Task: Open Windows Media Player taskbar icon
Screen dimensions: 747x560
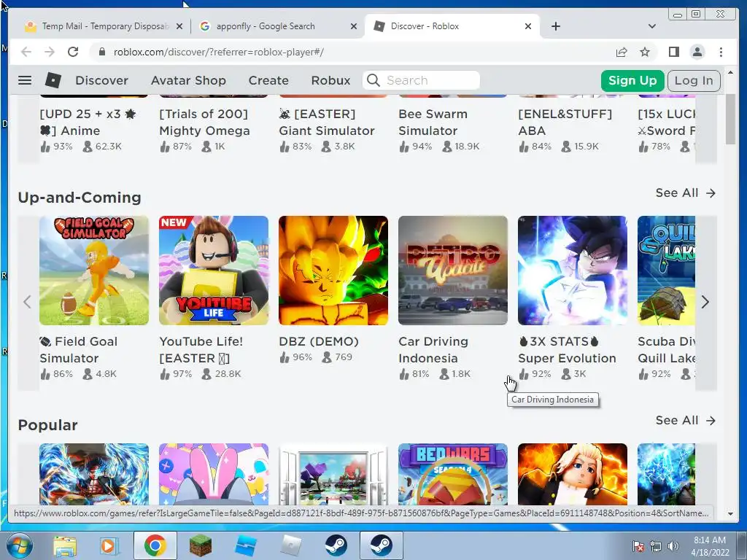Action: (109, 546)
